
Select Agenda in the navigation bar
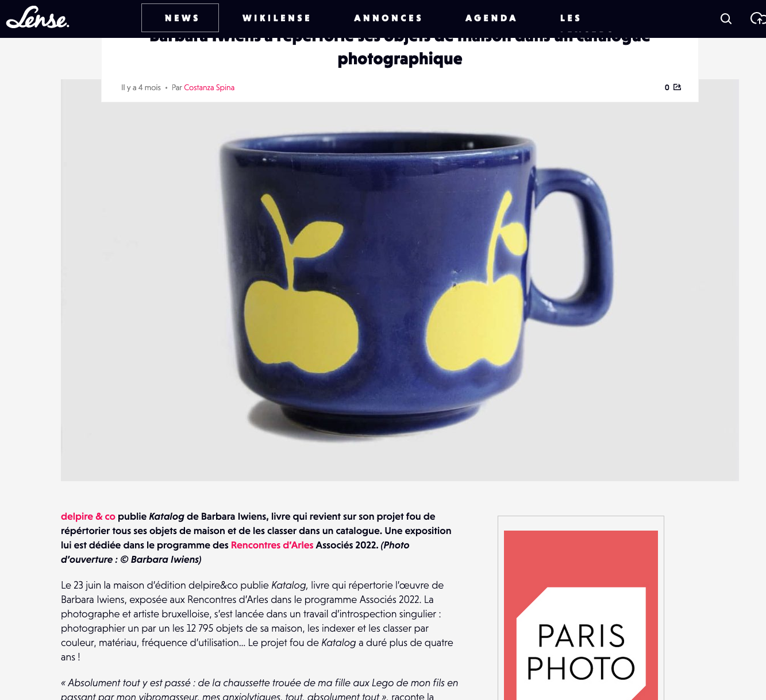[x=491, y=18]
